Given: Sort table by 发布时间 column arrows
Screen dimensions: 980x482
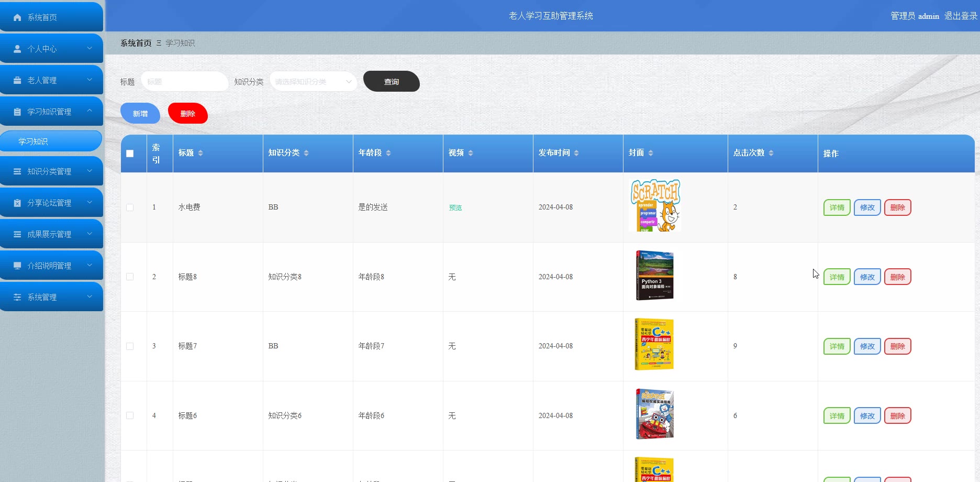Looking at the screenshot, I should [x=576, y=153].
